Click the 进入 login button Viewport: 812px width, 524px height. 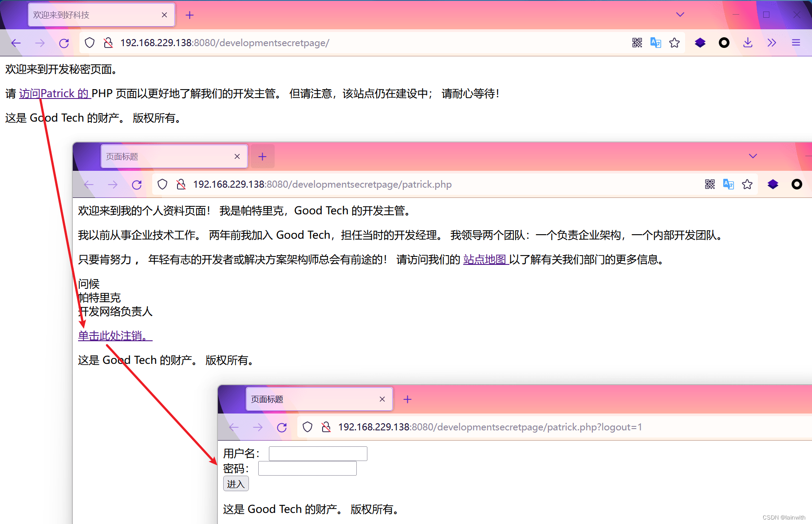pyautogui.click(x=236, y=484)
